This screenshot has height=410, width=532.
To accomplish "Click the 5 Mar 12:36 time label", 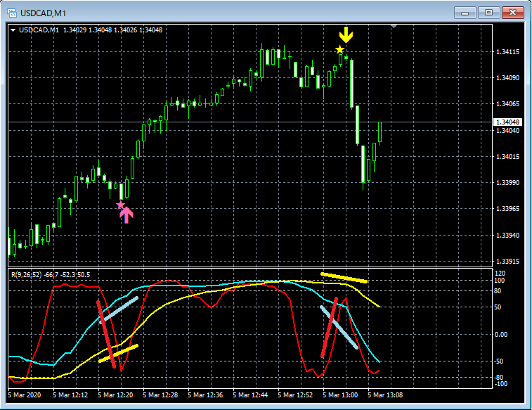I will pos(205,395).
